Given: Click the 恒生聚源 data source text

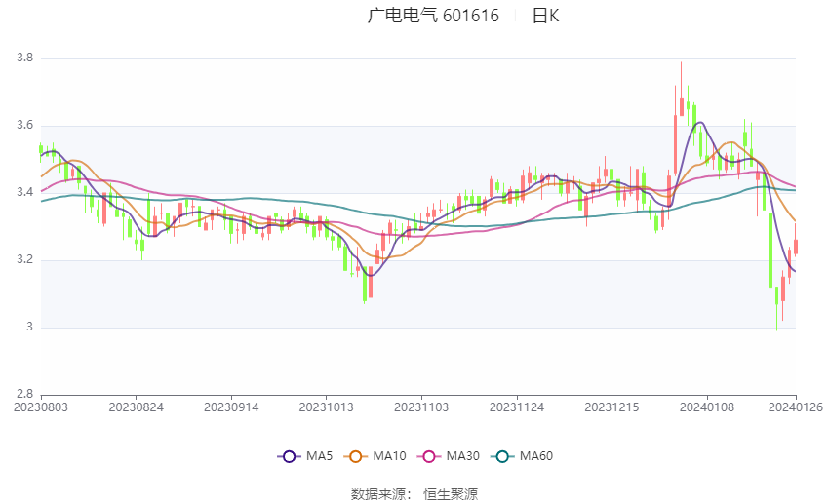Looking at the screenshot, I should pyautogui.click(x=451, y=494).
